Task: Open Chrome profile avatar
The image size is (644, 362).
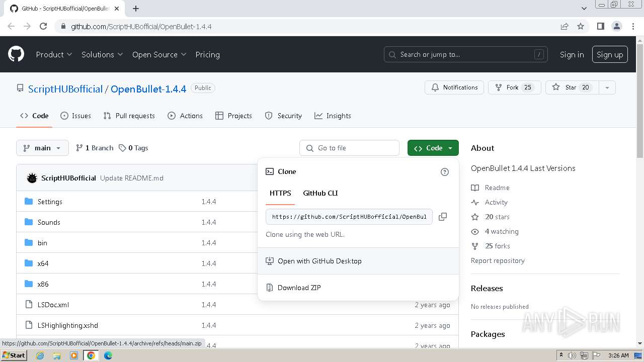Action: [616, 26]
